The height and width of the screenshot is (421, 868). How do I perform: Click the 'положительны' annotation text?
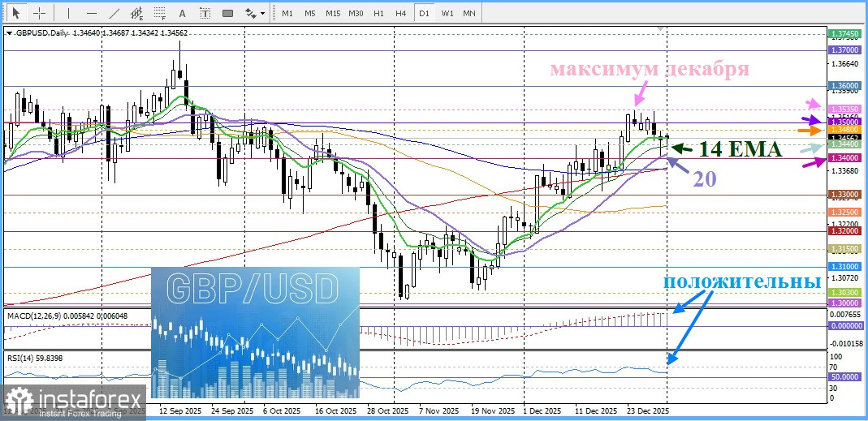pyautogui.click(x=742, y=281)
